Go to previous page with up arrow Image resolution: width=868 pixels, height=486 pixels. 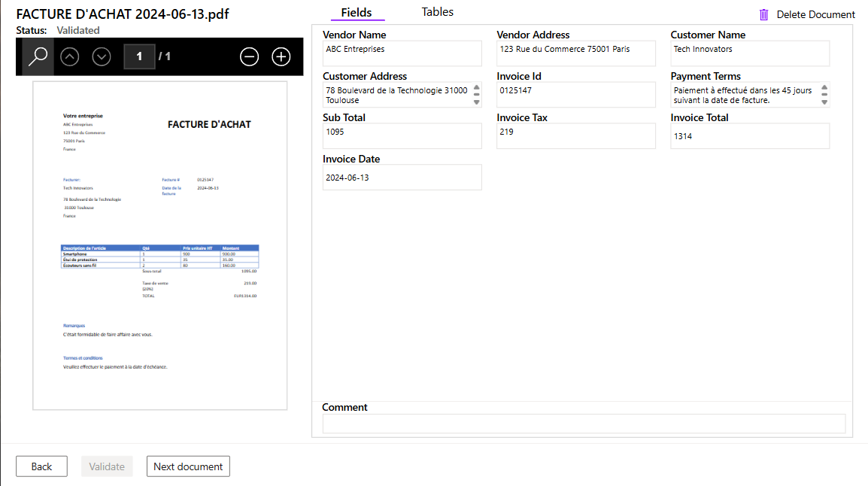[x=70, y=56]
